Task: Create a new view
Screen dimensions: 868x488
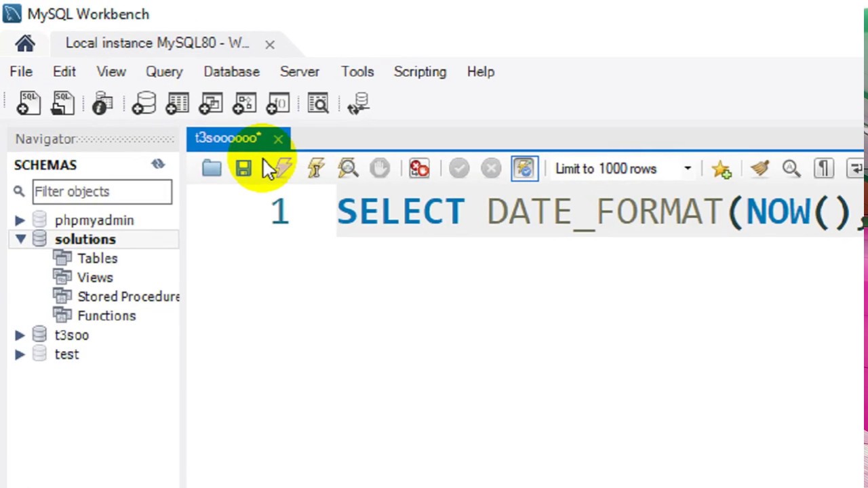Action: pyautogui.click(x=211, y=103)
